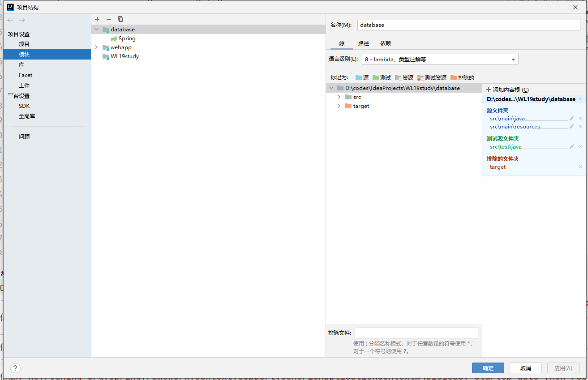Expand the webapp module node
This screenshot has height=380, width=588.
click(x=96, y=47)
